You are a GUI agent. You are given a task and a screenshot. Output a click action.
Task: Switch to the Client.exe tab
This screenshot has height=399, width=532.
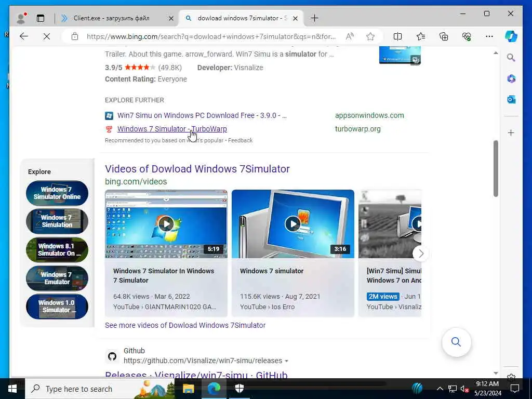tap(112, 18)
